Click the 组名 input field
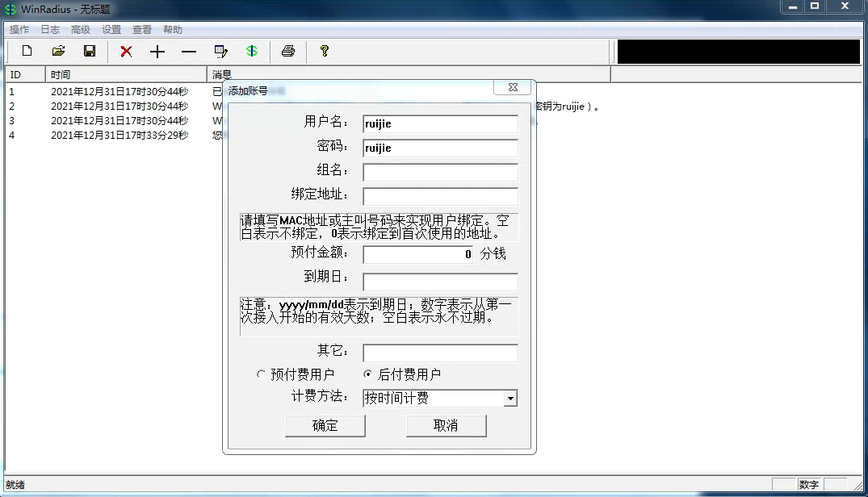 point(440,172)
